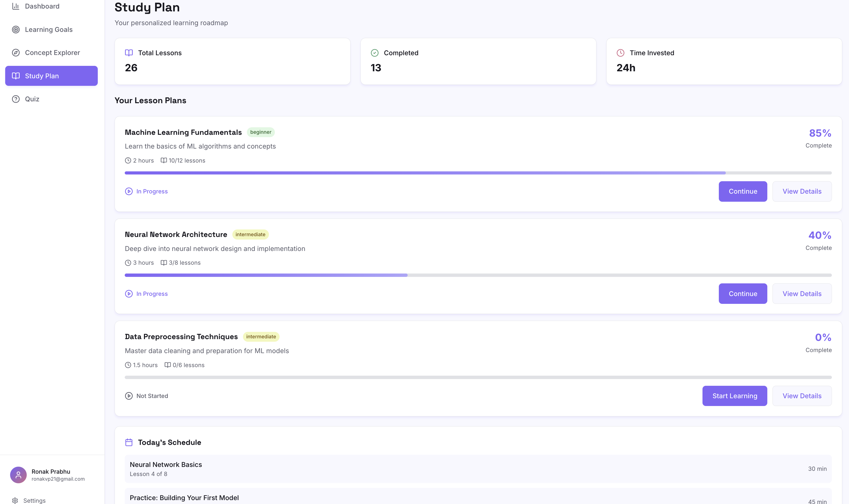
Task: Click the Total Lessons book icon
Action: (x=129, y=53)
